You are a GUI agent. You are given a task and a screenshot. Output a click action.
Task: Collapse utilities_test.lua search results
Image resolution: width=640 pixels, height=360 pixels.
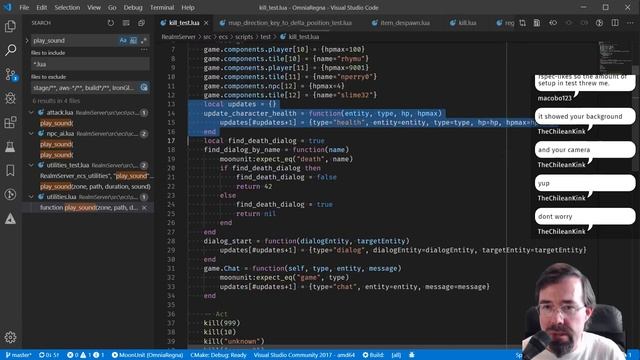coord(31,165)
